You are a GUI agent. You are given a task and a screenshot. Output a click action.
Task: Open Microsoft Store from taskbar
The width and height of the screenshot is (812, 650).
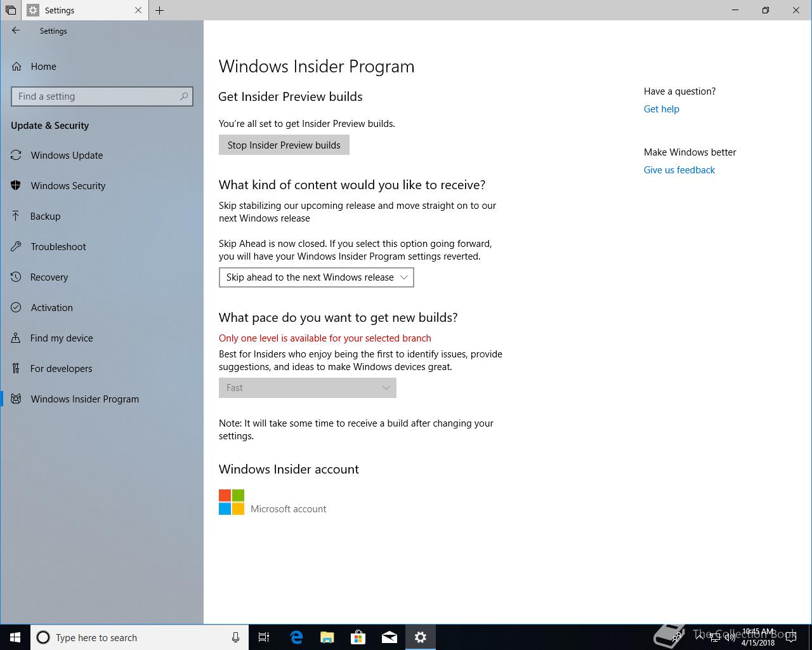358,637
